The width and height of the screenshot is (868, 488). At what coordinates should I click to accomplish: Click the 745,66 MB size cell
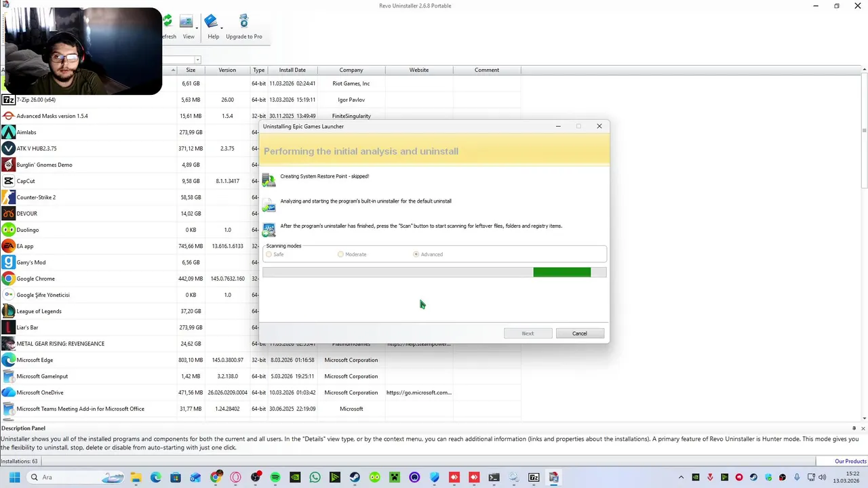coord(191,246)
